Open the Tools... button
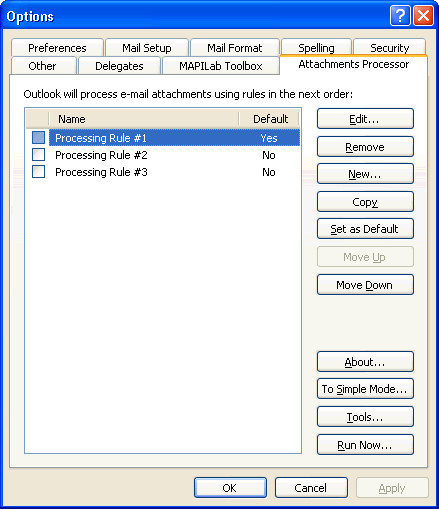The height and width of the screenshot is (509, 439). click(365, 417)
